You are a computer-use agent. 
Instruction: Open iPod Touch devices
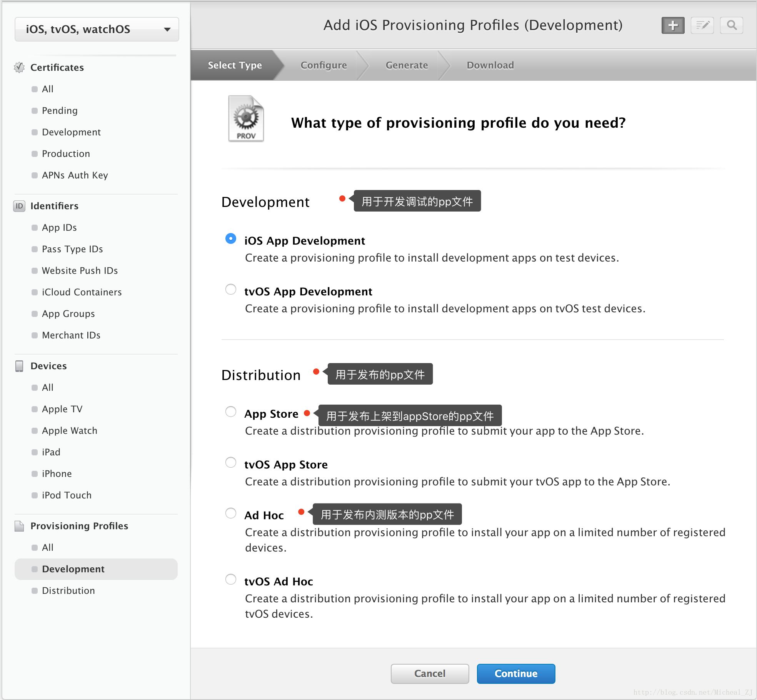[x=67, y=495]
